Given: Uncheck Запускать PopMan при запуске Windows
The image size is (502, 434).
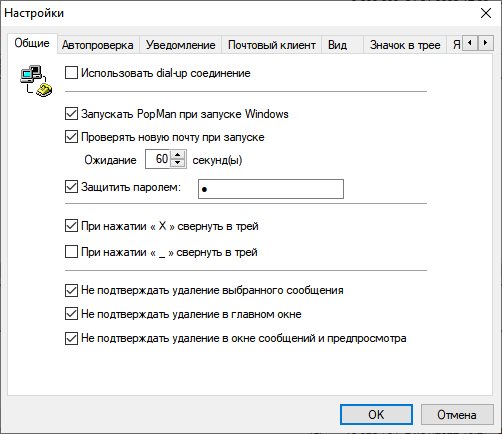Looking at the screenshot, I should coord(71,114).
